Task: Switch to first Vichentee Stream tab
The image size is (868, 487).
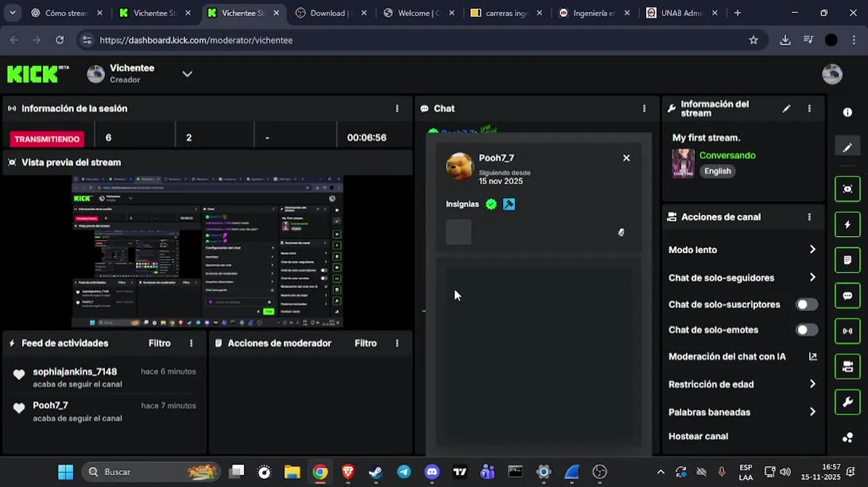Action: click(x=155, y=13)
